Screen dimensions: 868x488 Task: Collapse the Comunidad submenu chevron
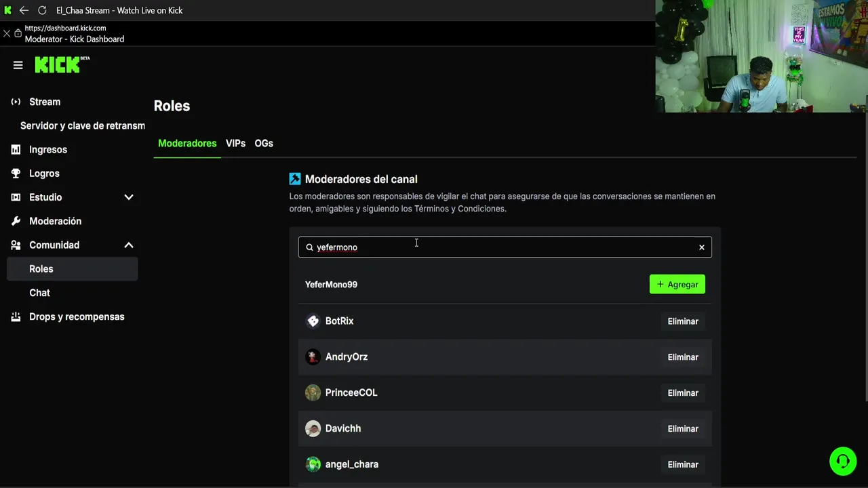coord(129,245)
